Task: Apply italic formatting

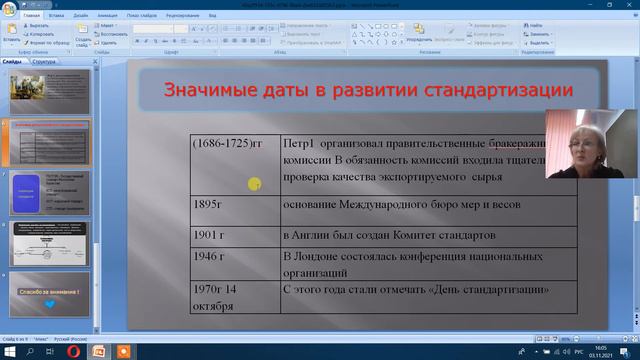Action: (x=146, y=41)
